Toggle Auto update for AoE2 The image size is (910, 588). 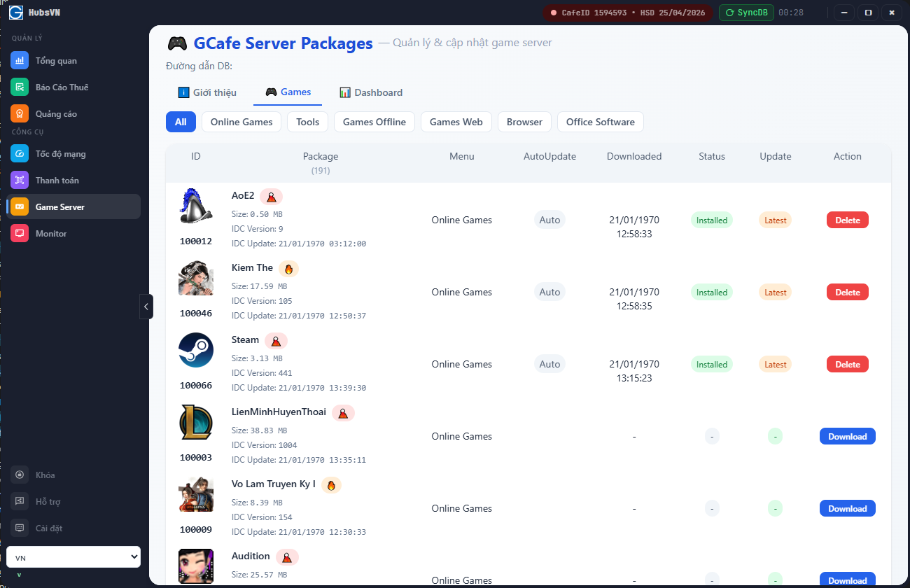(x=549, y=220)
